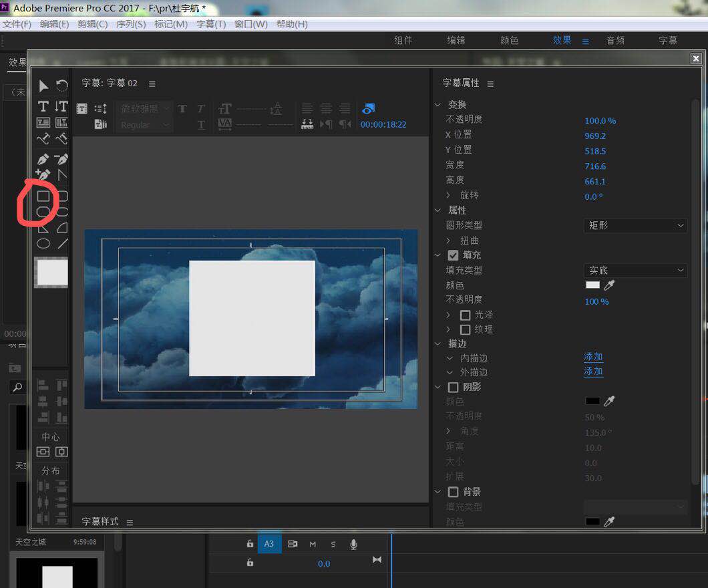Viewport: 708px width, 588px height.
Task: Expand the 旋转 rotation property
Action: point(448,196)
